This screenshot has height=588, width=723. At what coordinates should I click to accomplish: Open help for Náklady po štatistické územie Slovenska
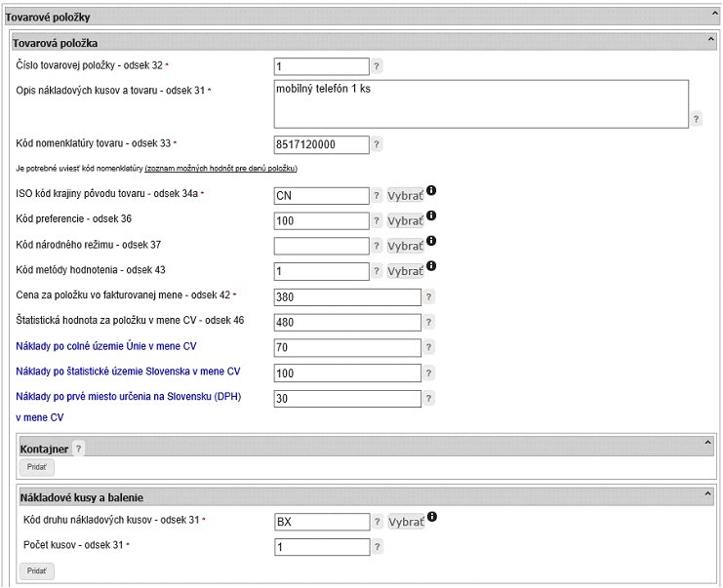point(428,372)
